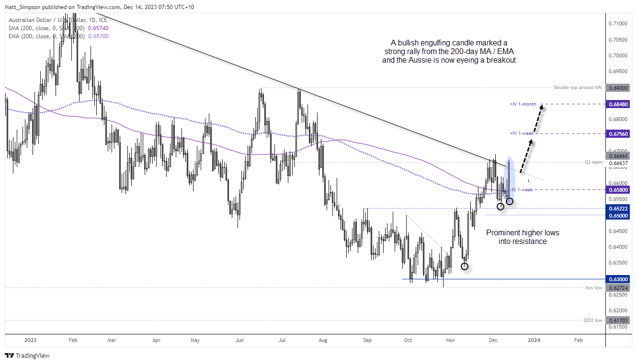Click the Nov label on the time axis
The image size is (637, 364).
click(x=451, y=340)
